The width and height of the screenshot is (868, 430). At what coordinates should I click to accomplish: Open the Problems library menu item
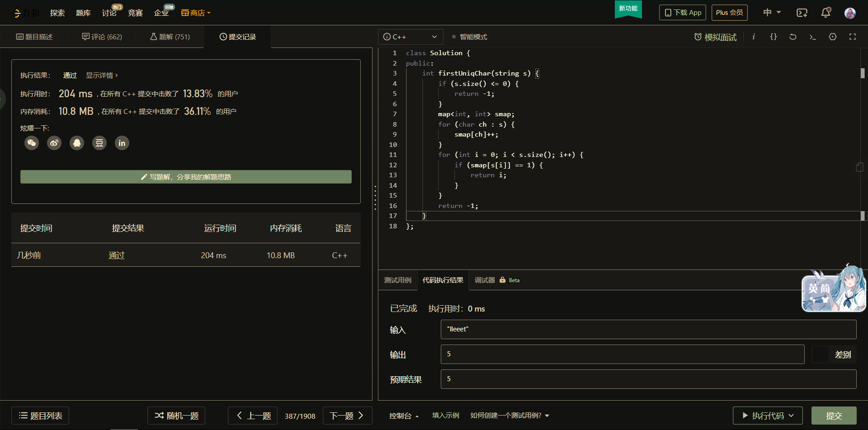click(83, 13)
